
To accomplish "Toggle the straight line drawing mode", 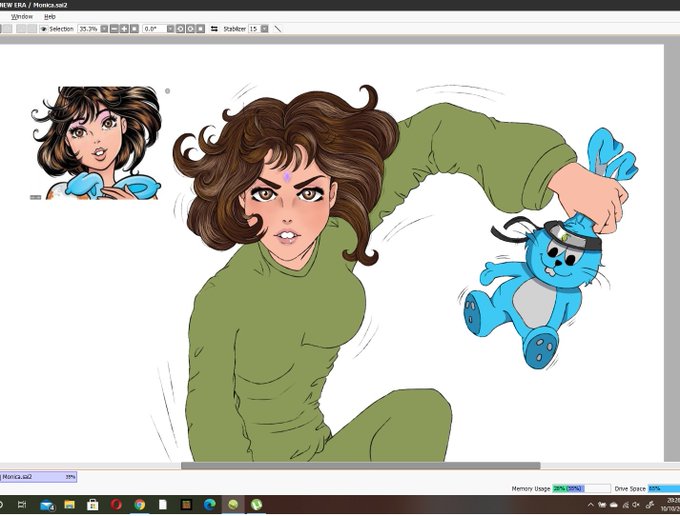I will coord(278,29).
